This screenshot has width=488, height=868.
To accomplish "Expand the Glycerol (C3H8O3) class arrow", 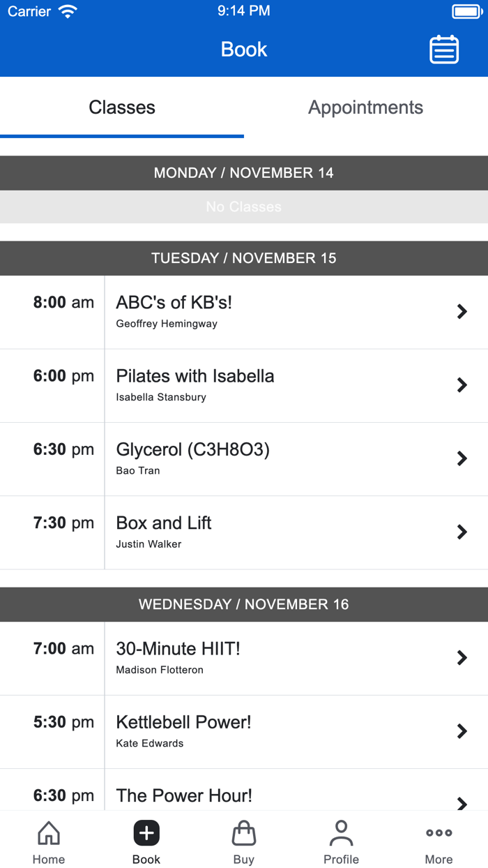I will coord(462,458).
